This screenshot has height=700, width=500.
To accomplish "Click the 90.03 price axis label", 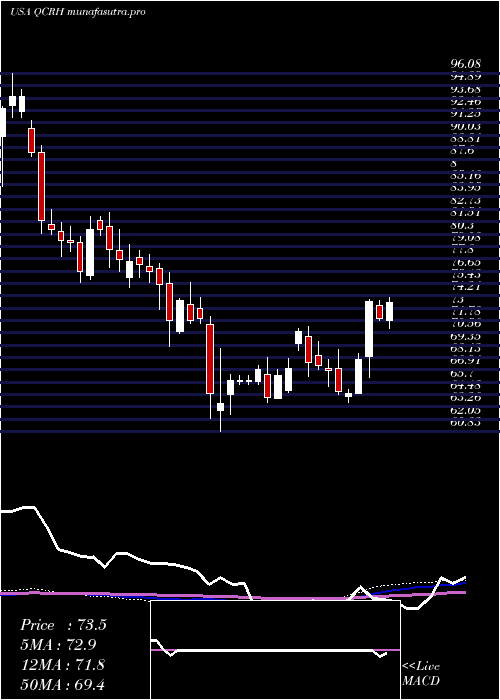I will pos(466,127).
